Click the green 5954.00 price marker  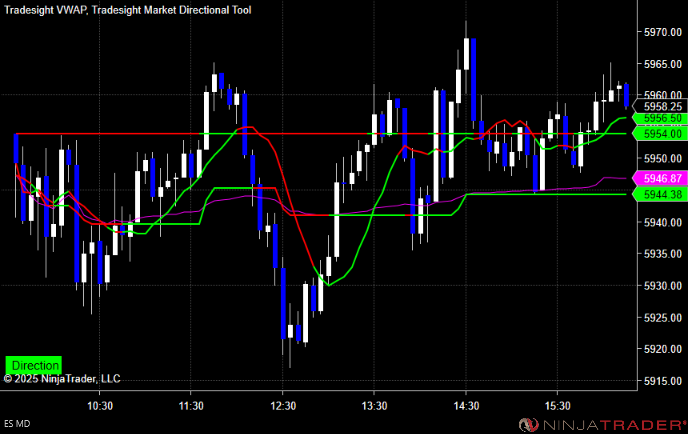tap(660, 133)
